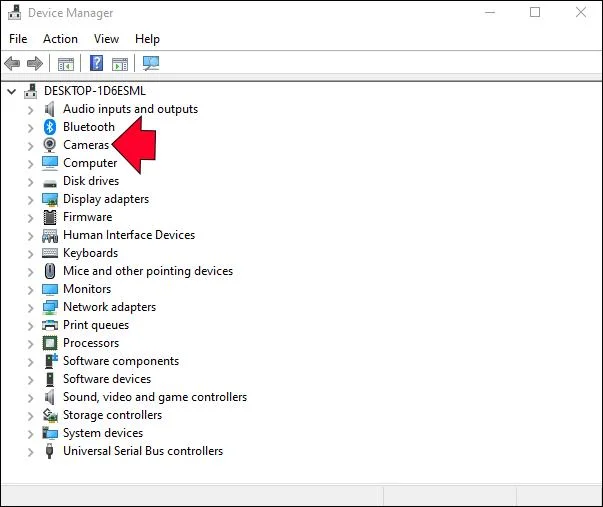The height and width of the screenshot is (507, 603).
Task: Expand the Display adapters node
Action: coord(30,200)
